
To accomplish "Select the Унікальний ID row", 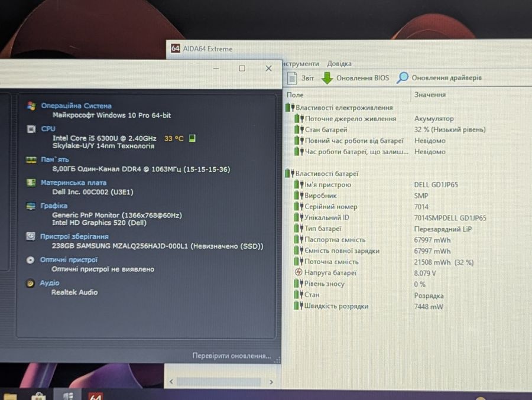I will (390, 217).
